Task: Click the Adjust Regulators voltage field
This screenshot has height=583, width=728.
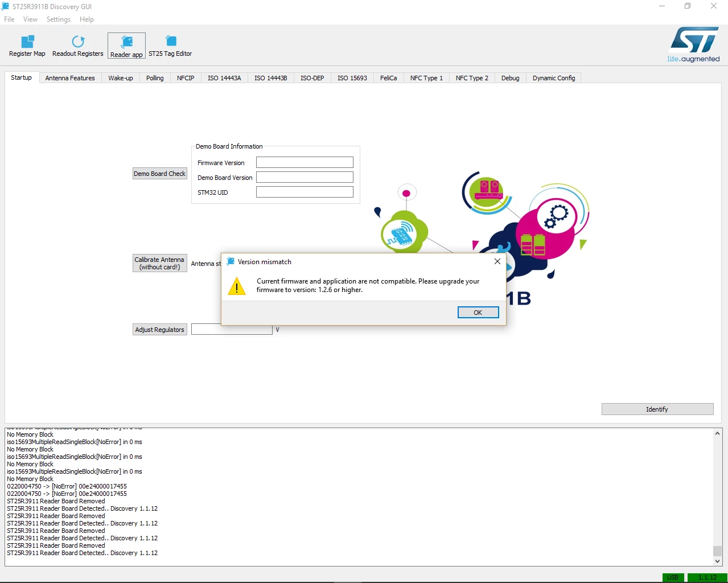Action: [232, 330]
